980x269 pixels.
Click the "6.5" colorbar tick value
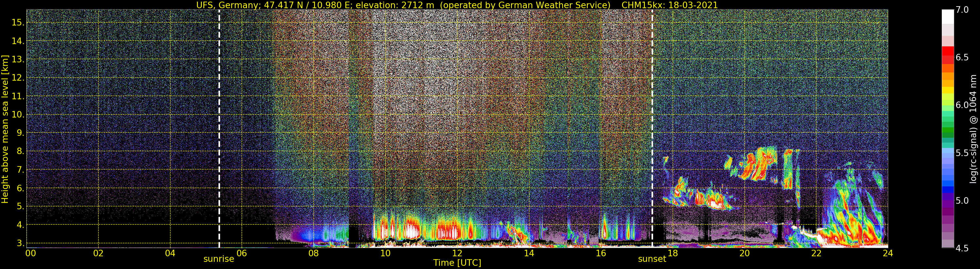click(x=962, y=57)
